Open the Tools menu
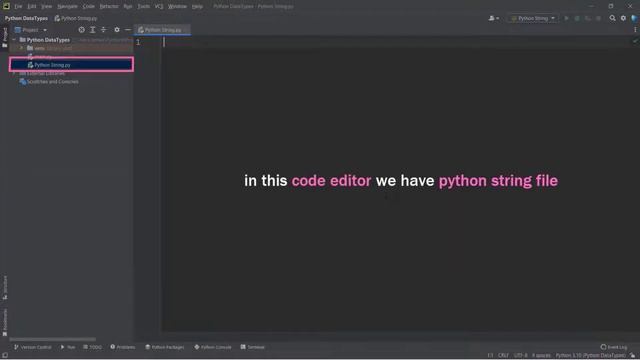Image resolution: width=640 pixels, height=360 pixels. click(143, 7)
